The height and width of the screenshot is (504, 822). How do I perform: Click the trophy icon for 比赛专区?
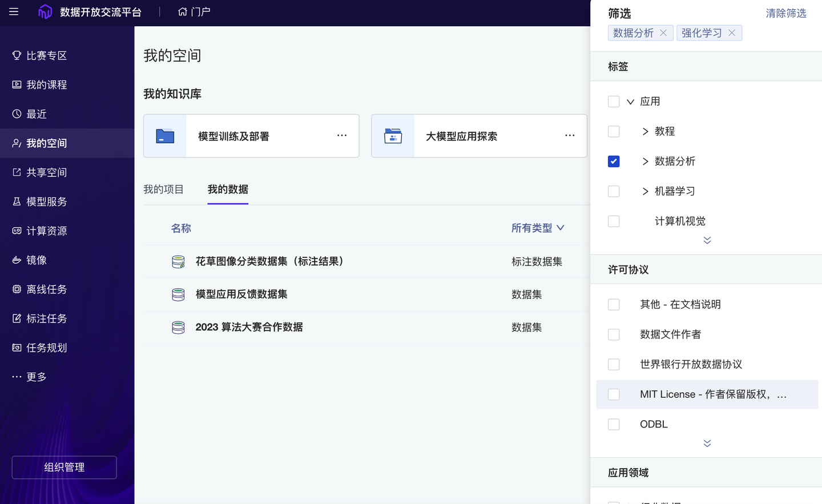[17, 55]
